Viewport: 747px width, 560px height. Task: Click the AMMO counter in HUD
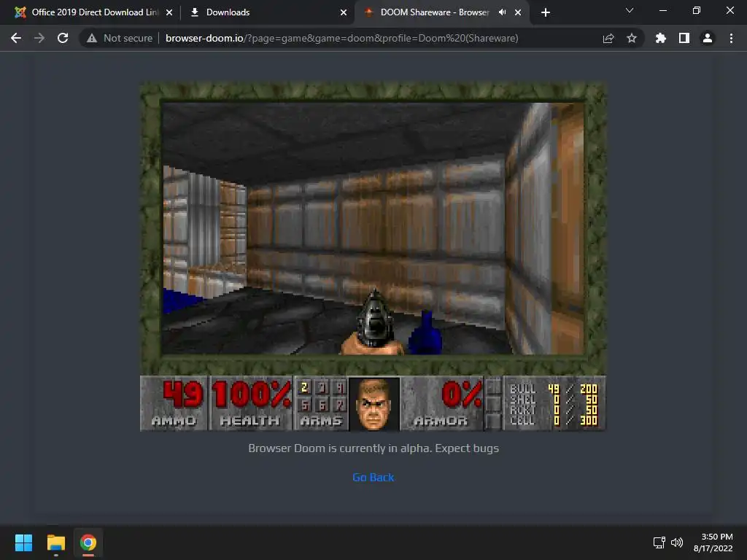coord(174,403)
